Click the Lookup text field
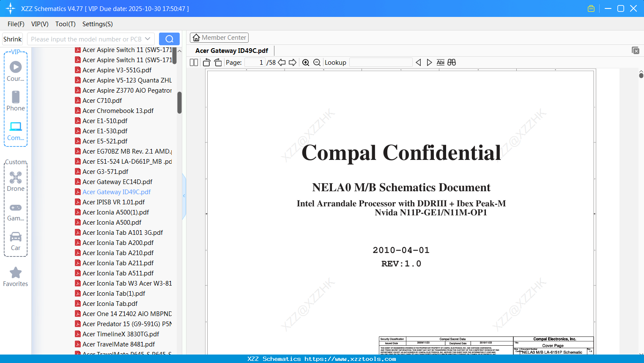644x363 pixels. tap(381, 63)
